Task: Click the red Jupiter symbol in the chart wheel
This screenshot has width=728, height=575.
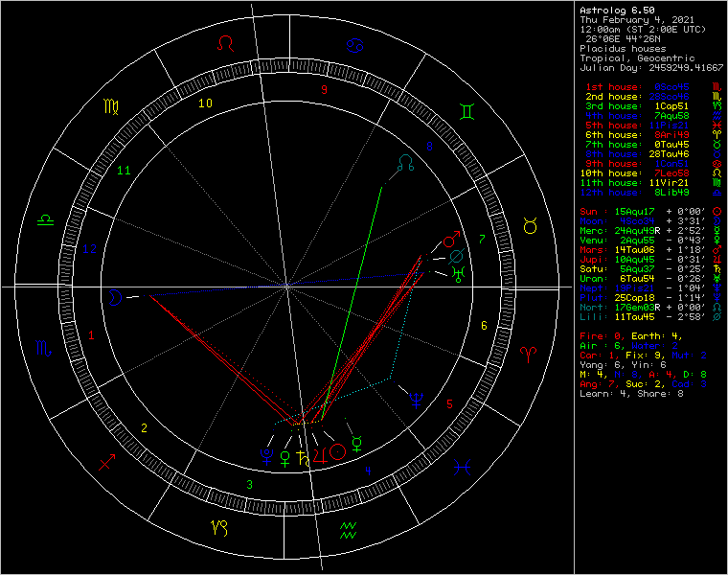Action: pos(320,454)
